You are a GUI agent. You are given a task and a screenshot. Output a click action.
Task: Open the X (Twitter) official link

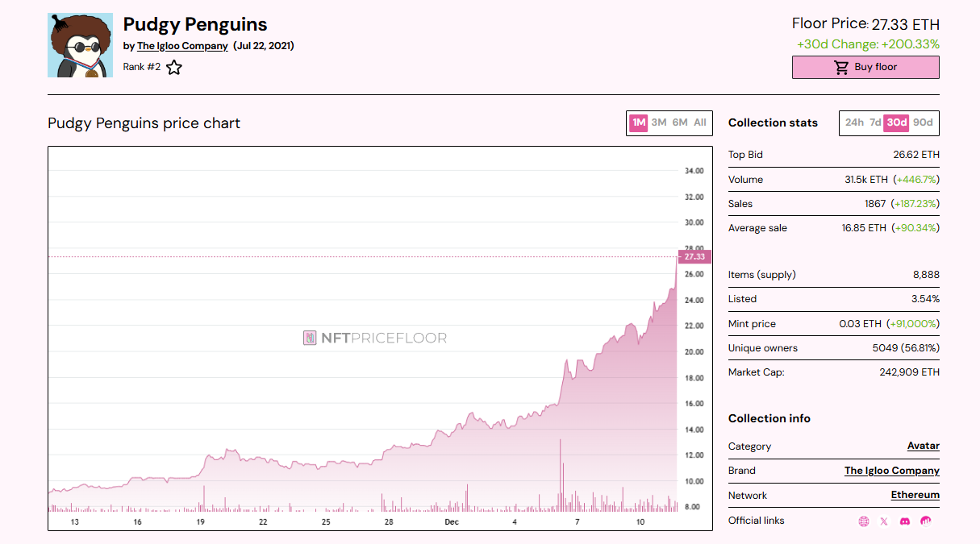coord(884,521)
